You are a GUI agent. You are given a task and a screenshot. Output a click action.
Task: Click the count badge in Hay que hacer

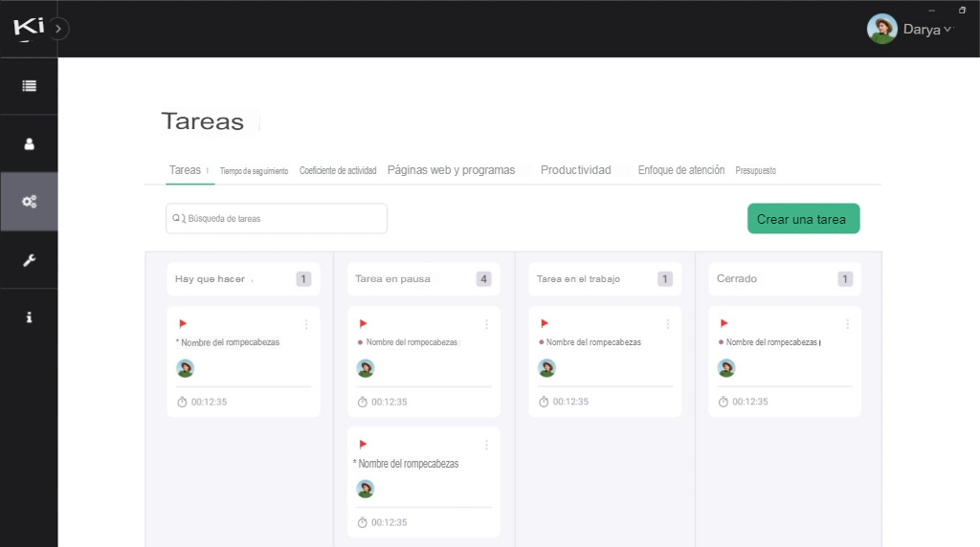tap(303, 279)
